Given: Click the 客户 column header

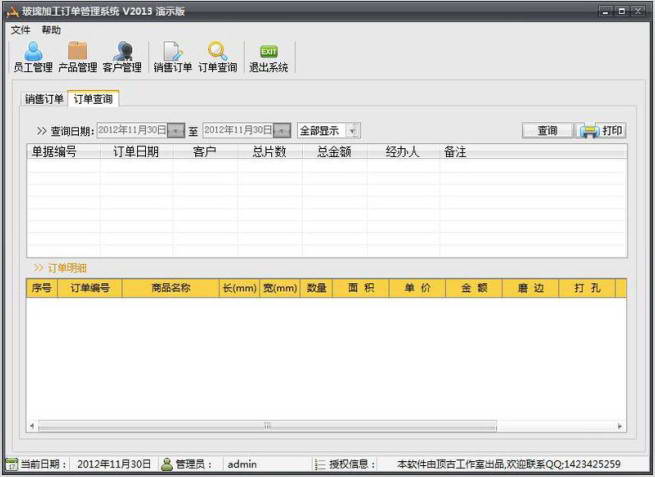Looking at the screenshot, I should pyautogui.click(x=205, y=152).
